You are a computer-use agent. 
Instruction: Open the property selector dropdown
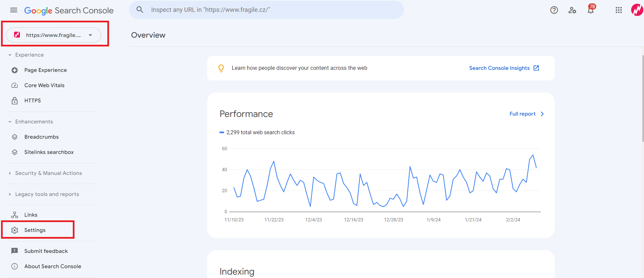pos(53,35)
